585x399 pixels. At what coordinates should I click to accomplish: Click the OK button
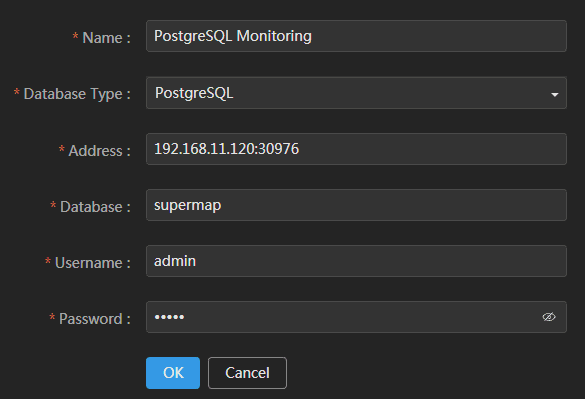click(173, 373)
